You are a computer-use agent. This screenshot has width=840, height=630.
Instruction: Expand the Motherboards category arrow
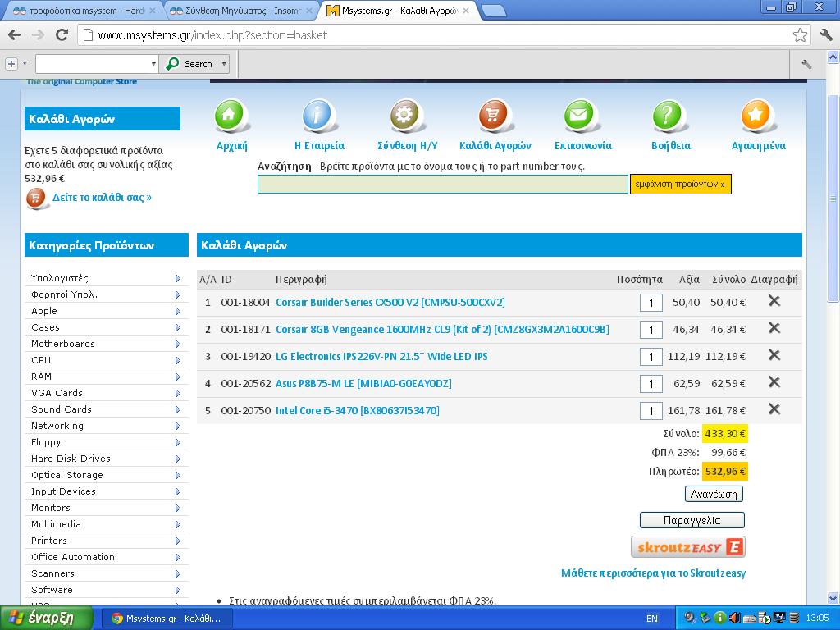click(178, 344)
